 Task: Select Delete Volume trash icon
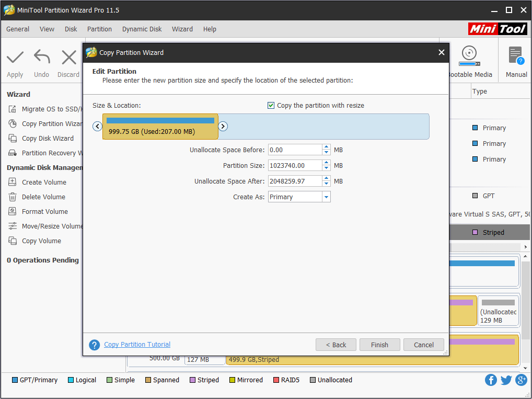(x=12, y=197)
